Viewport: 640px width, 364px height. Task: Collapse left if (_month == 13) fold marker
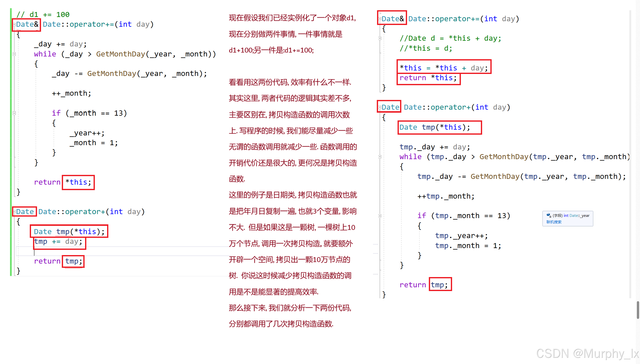click(x=14, y=113)
